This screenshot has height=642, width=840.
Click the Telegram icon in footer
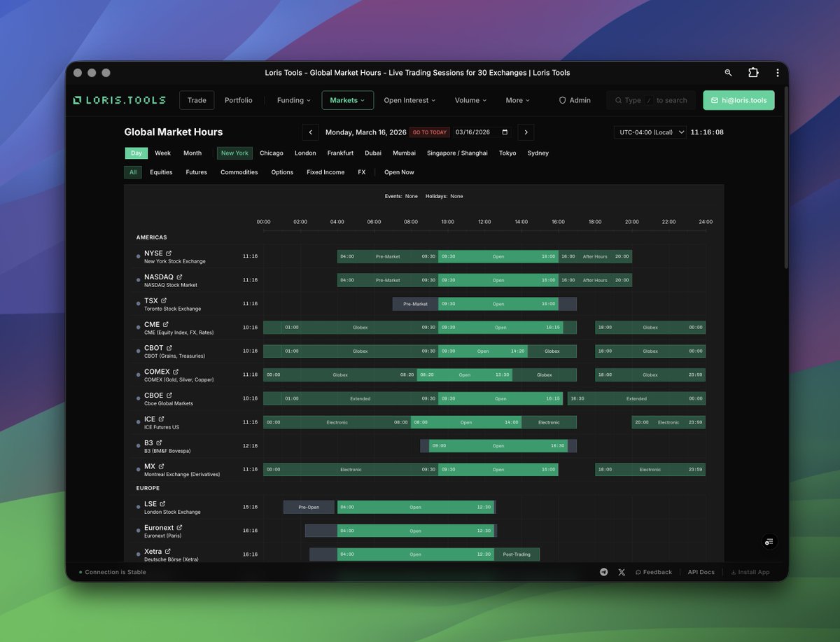tap(604, 572)
